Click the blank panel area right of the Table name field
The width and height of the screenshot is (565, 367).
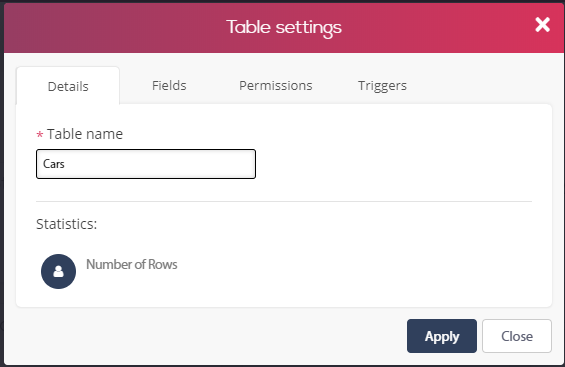coord(396,164)
